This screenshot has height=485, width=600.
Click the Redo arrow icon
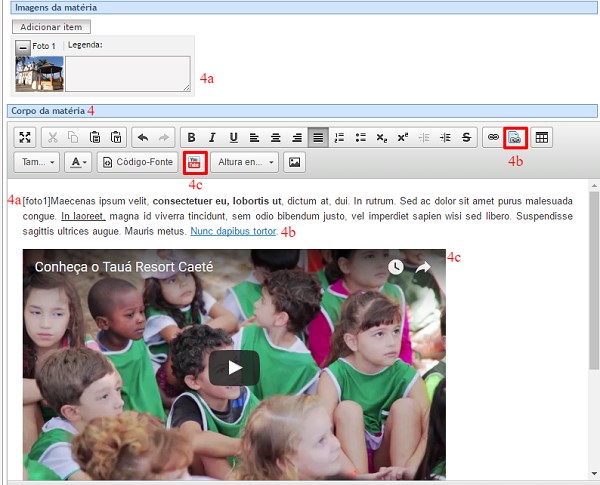164,137
